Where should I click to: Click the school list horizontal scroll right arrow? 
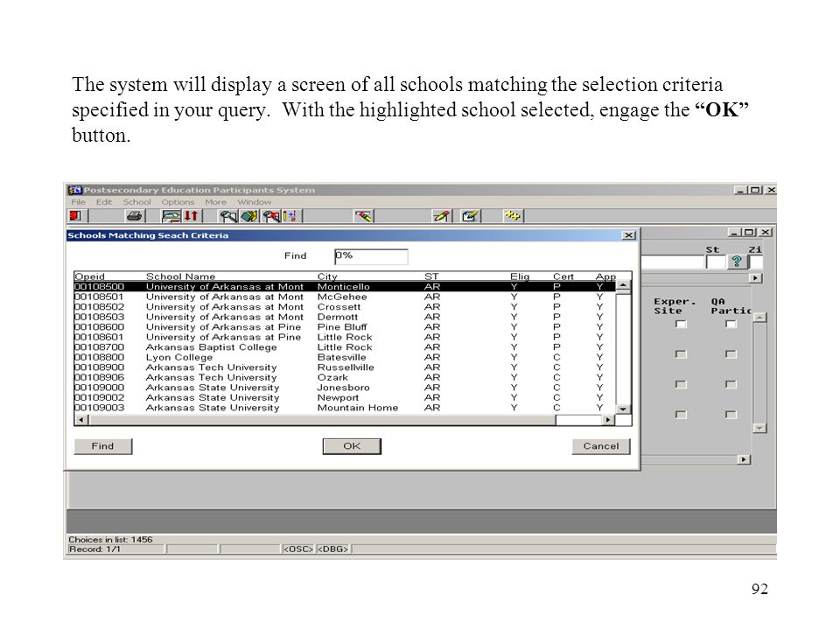(608, 420)
